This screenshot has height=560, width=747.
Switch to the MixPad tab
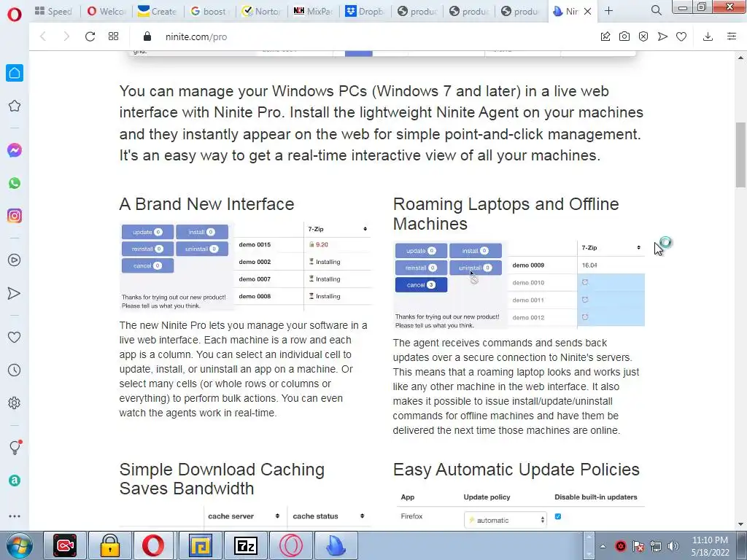(x=313, y=11)
